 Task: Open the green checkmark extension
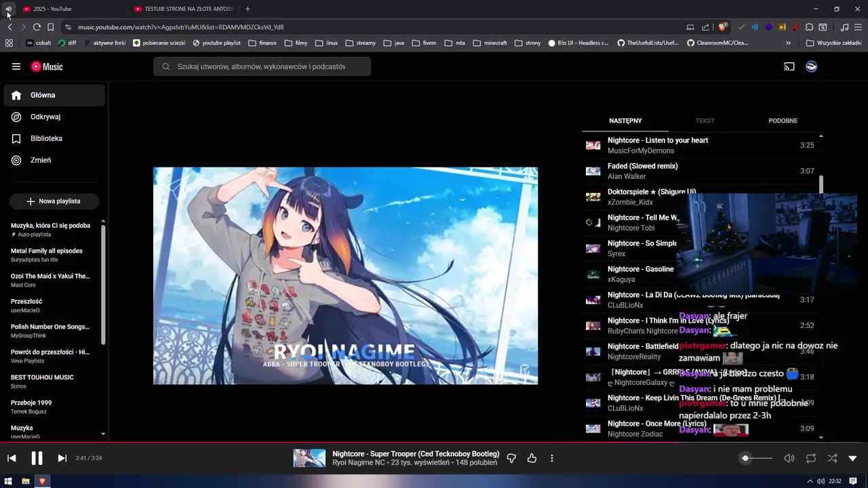pyautogui.click(x=742, y=27)
